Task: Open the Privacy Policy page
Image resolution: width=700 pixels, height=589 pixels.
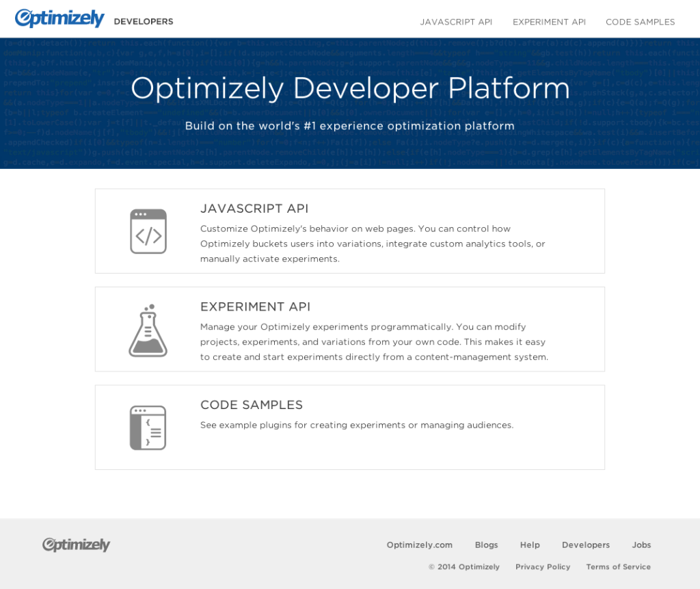Action: [x=543, y=566]
